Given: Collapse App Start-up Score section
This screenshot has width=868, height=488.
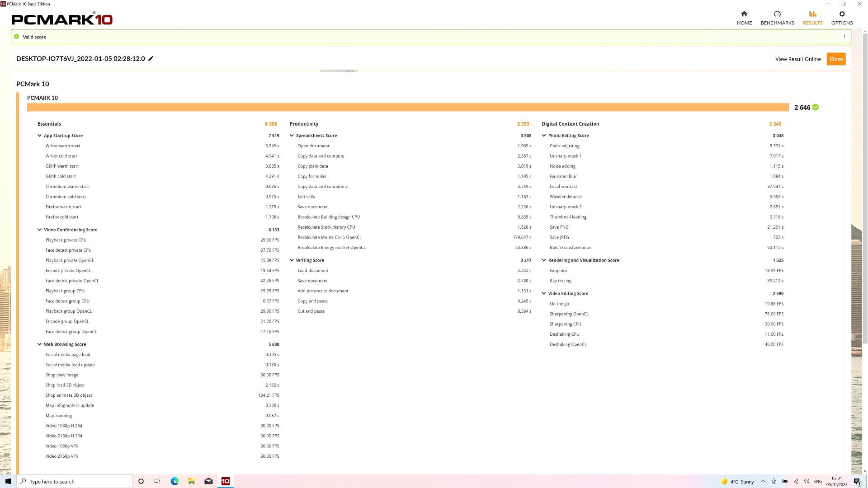Looking at the screenshot, I should 40,136.
